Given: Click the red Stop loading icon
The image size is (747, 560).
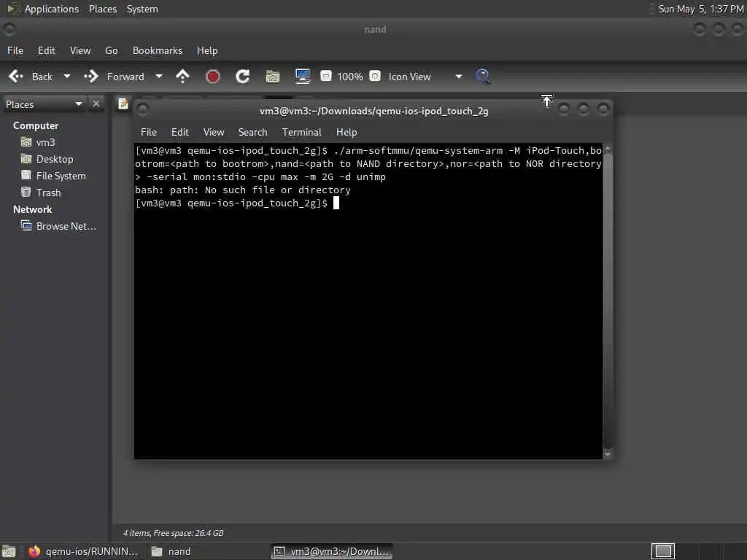Looking at the screenshot, I should pos(212,76).
